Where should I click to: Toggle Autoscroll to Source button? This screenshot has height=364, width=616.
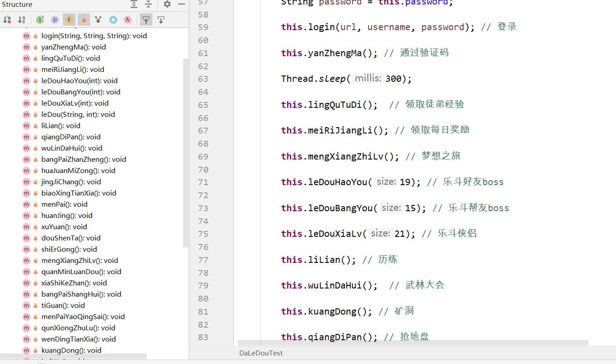coord(146,19)
